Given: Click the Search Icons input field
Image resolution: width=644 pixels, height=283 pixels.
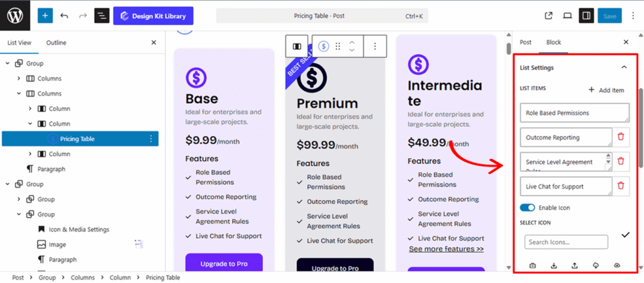Looking at the screenshot, I should tap(566, 242).
